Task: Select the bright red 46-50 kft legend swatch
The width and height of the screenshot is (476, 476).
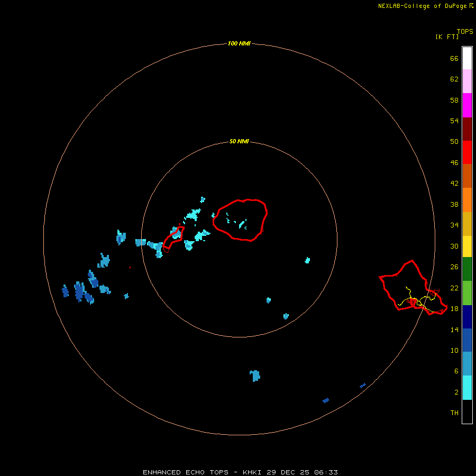Action: coord(467,152)
